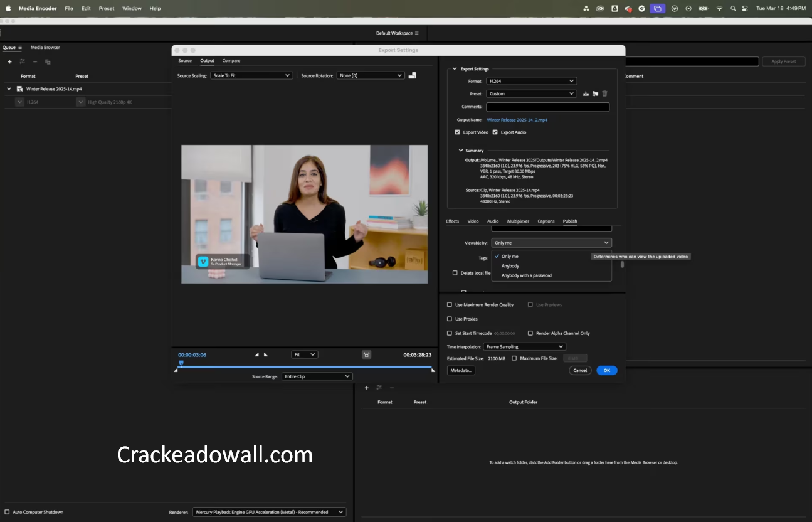Click the Save Preset icon
The image size is (812, 522).
pos(586,93)
